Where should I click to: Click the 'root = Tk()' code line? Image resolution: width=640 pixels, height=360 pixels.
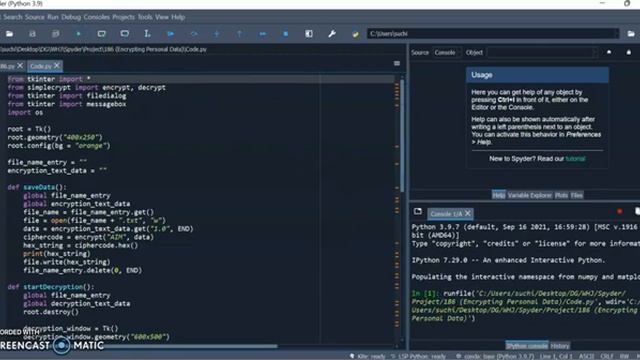pyautogui.click(x=29, y=129)
